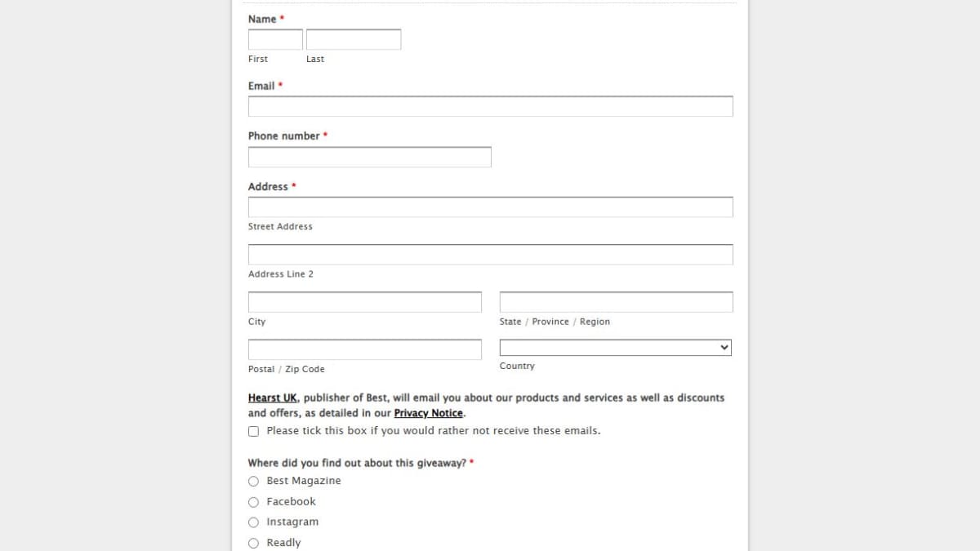Choose the Facebook radio option
The image size is (980, 551).
253,502
